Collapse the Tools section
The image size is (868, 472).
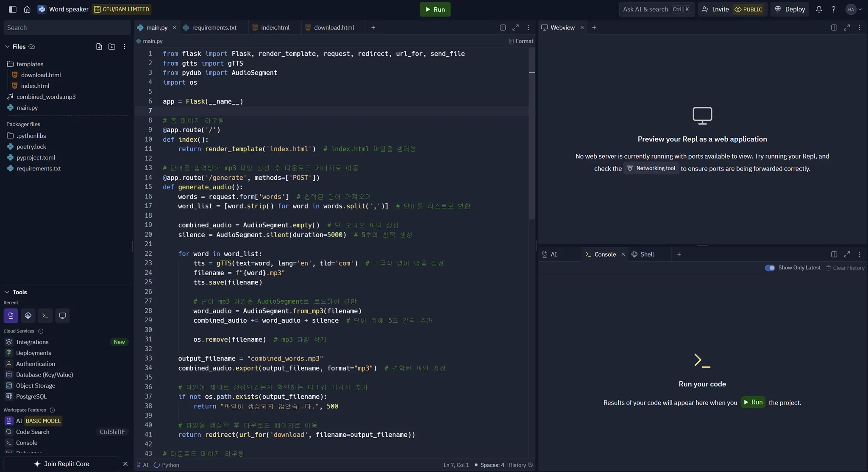point(7,292)
